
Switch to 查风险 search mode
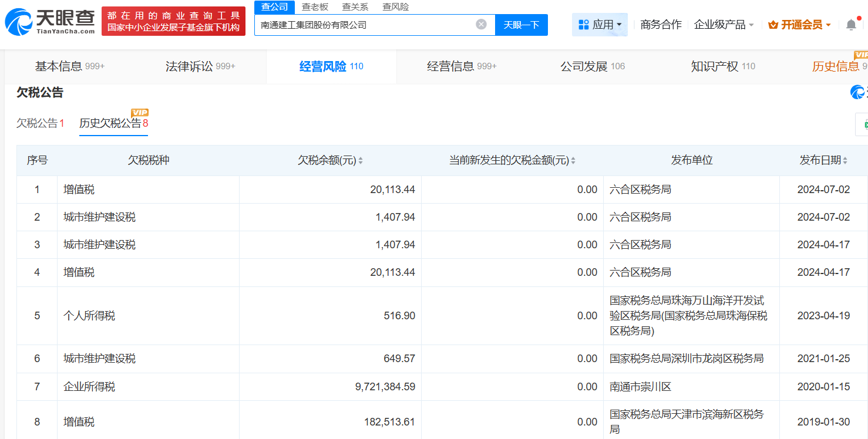pos(395,7)
